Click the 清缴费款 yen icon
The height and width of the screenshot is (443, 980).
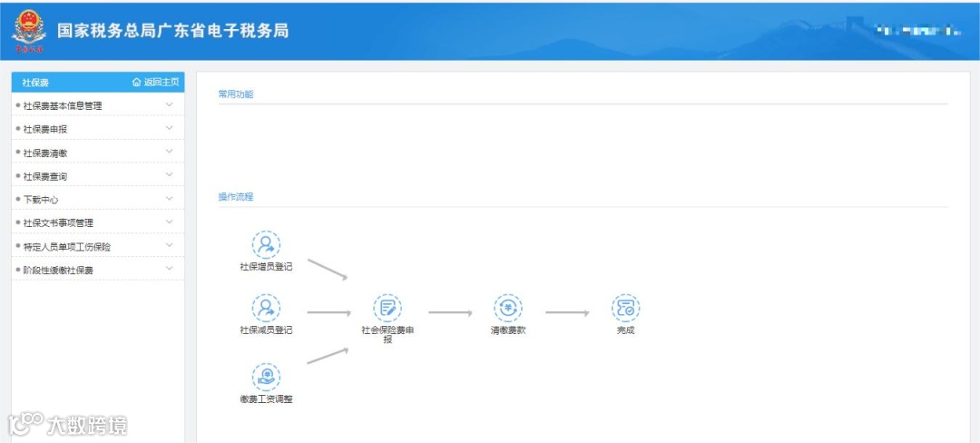(x=507, y=308)
